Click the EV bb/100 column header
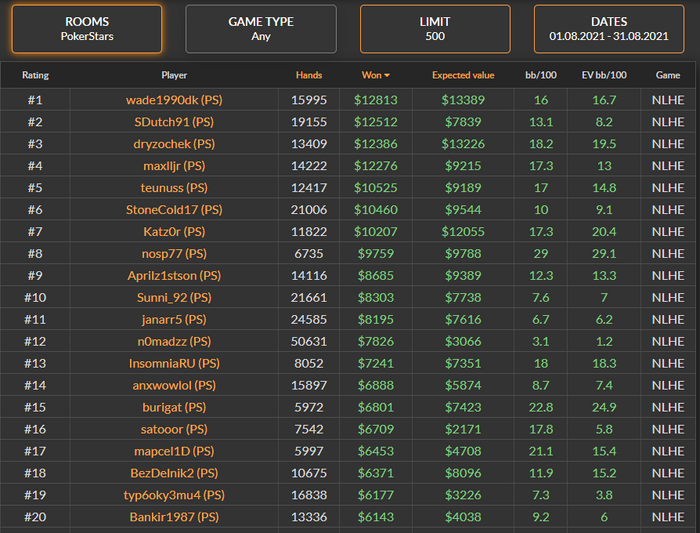 [603, 75]
